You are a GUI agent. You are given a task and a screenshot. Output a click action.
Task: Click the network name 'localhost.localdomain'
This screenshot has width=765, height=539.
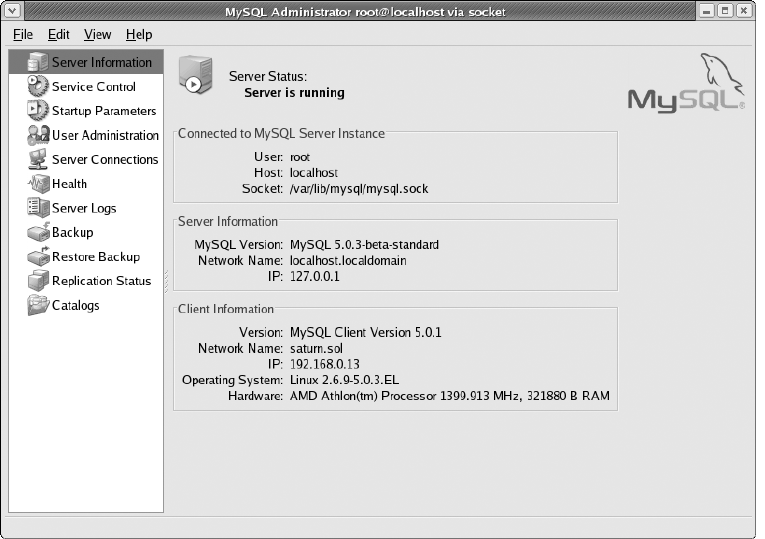pos(348,260)
